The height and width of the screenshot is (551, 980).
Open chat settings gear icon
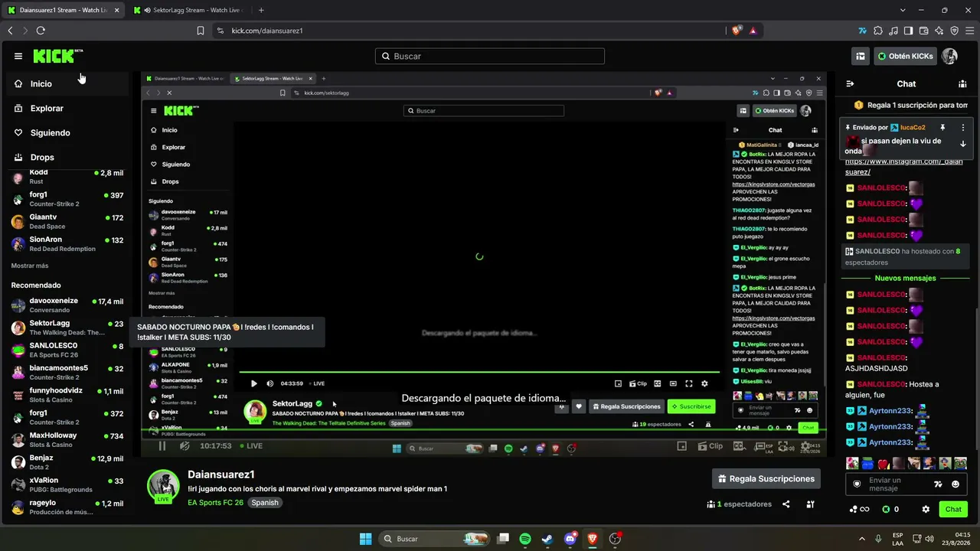point(926,509)
